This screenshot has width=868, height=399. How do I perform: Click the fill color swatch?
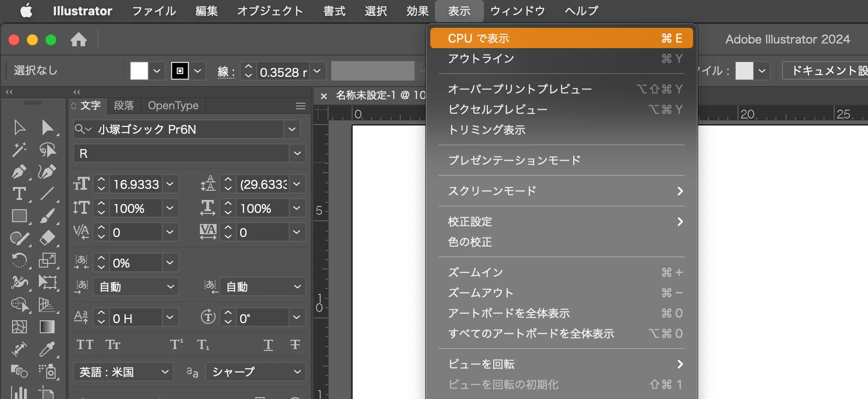139,71
